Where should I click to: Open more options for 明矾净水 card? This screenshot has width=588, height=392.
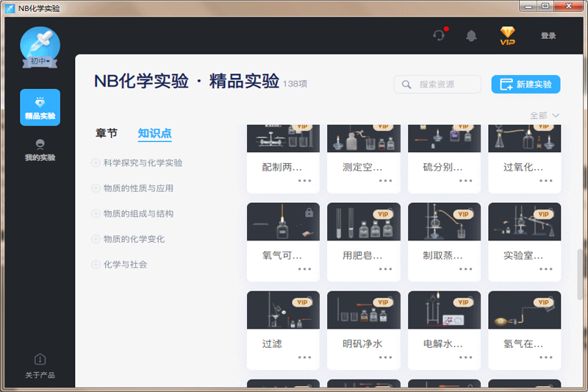tap(385, 357)
